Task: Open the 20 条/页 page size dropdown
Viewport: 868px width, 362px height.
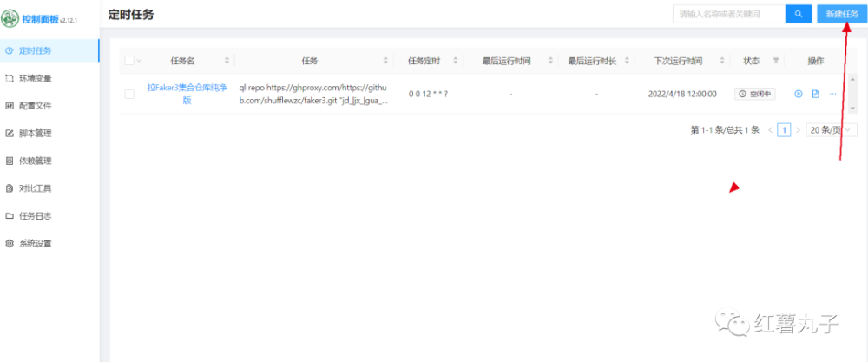Action: [832, 130]
